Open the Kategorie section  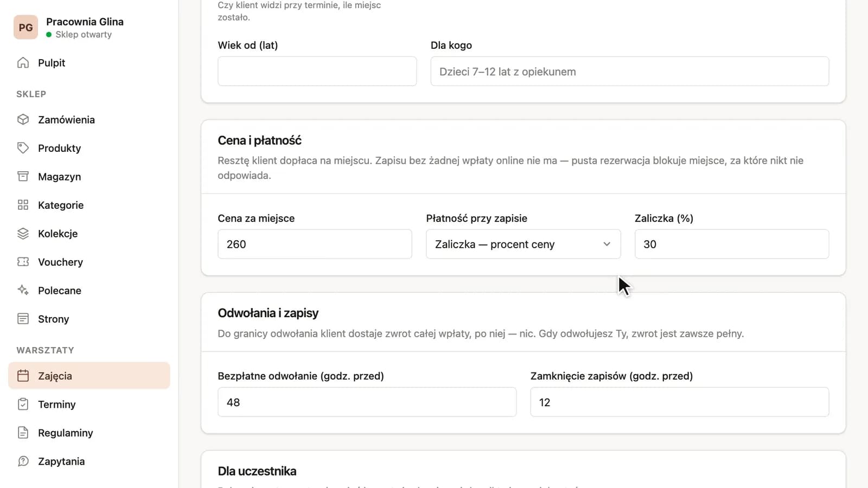pos(89,205)
